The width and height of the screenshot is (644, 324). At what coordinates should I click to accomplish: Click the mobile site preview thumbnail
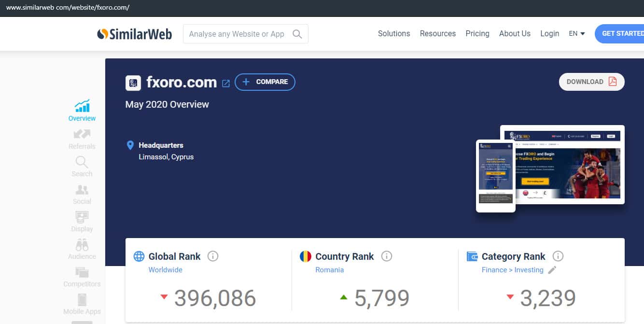tap(496, 176)
